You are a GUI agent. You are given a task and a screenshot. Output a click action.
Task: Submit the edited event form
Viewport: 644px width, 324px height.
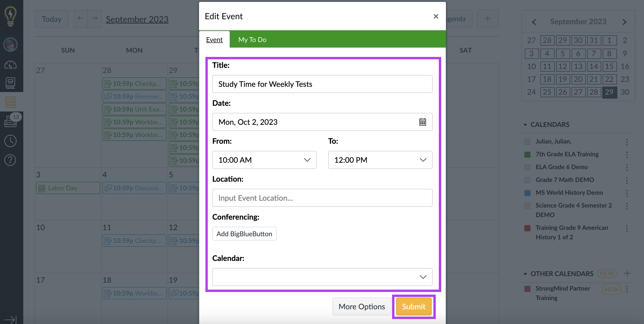(414, 306)
